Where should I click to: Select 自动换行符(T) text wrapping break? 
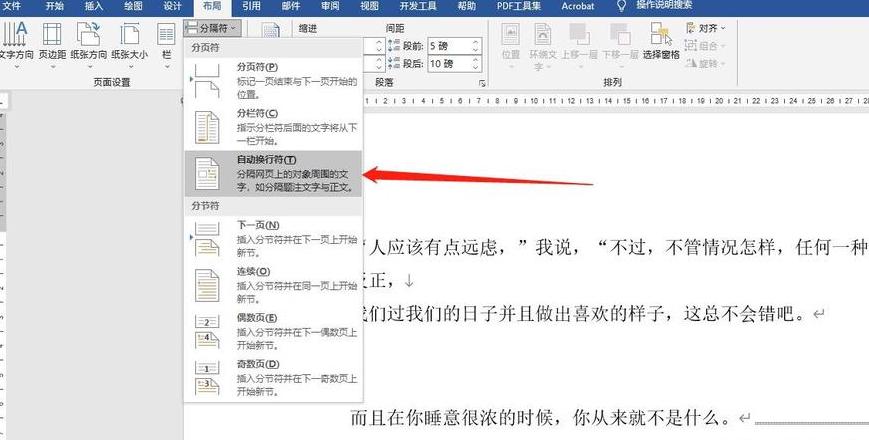[273, 173]
